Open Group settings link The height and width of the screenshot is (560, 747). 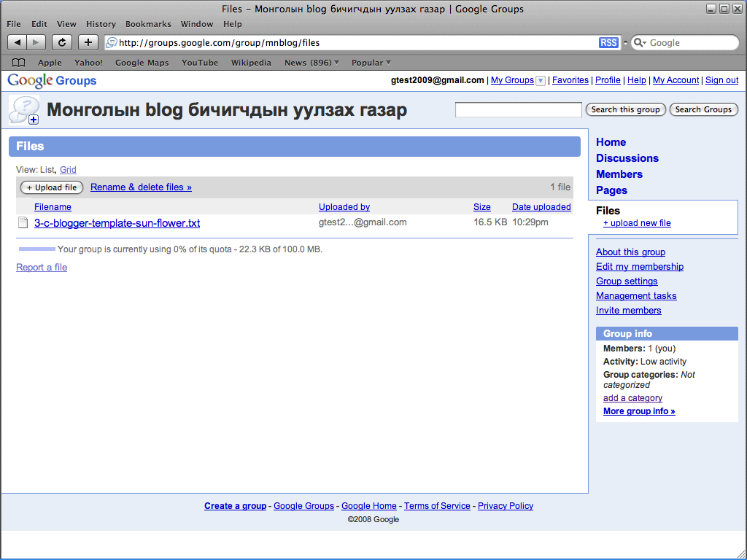[x=627, y=281]
